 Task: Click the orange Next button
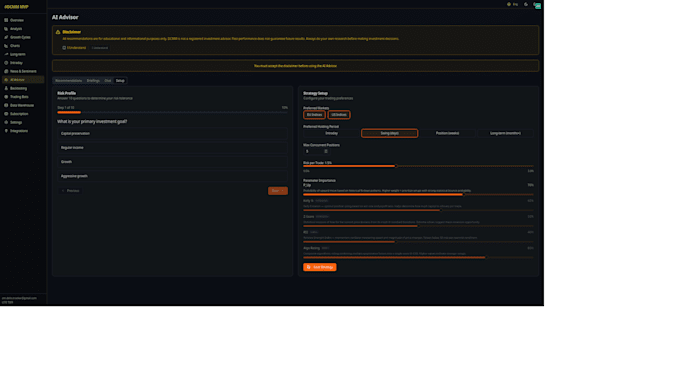278,191
